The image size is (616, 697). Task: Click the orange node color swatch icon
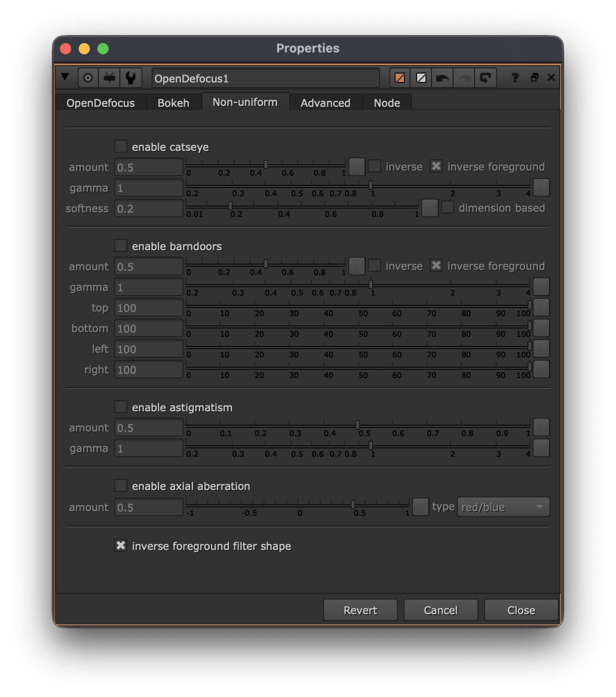(x=400, y=78)
